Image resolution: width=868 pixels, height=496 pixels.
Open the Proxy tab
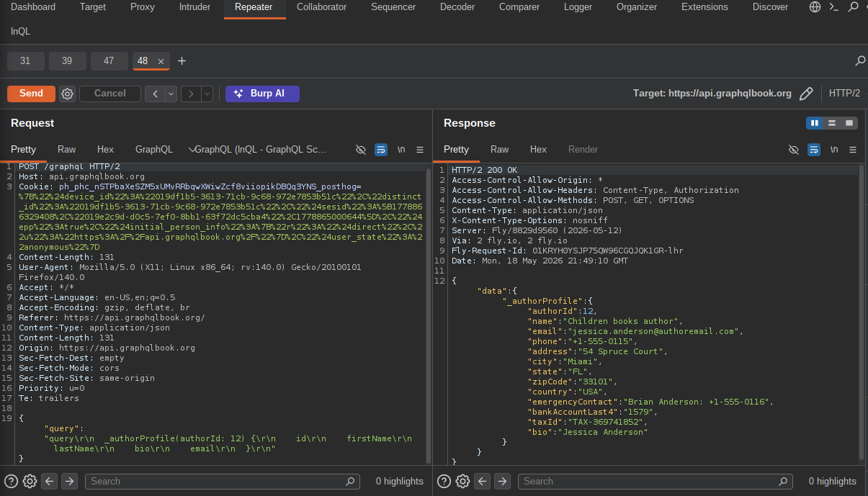tap(143, 7)
